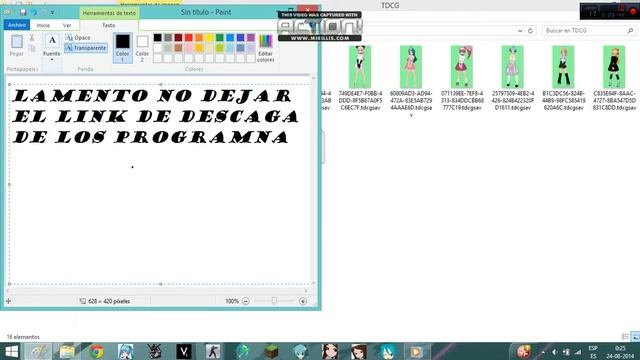The image size is (640, 360).
Task: Open the black V application taskbar icon
Action: pyautogui.click(x=184, y=351)
